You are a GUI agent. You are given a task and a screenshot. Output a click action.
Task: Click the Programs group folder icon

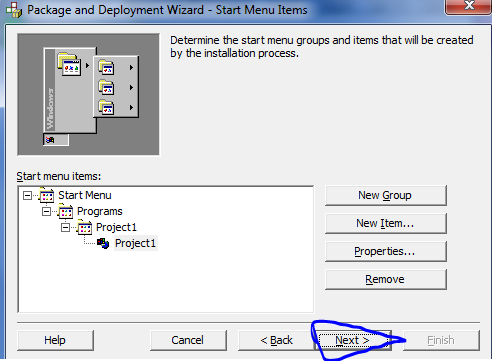(66, 211)
